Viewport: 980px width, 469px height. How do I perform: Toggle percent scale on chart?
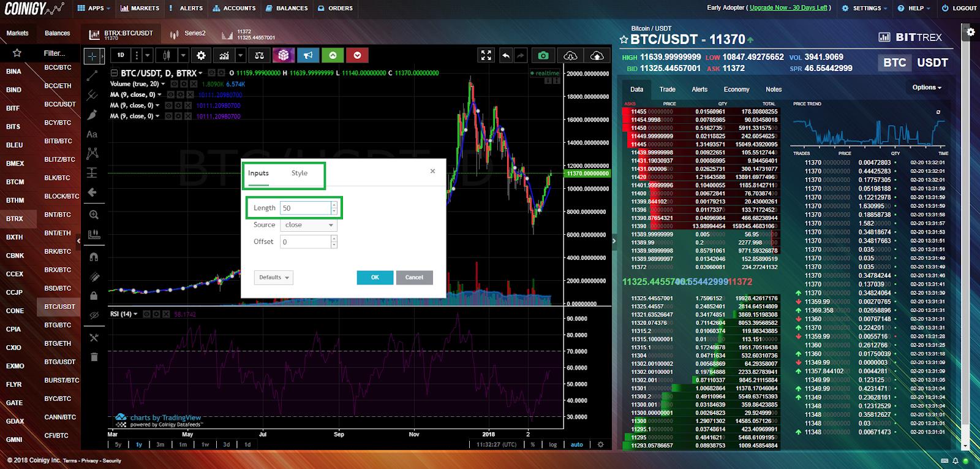click(x=533, y=444)
